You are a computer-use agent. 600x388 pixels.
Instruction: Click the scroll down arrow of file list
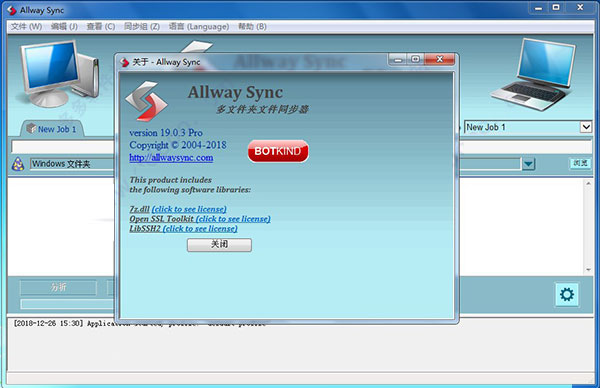point(588,270)
